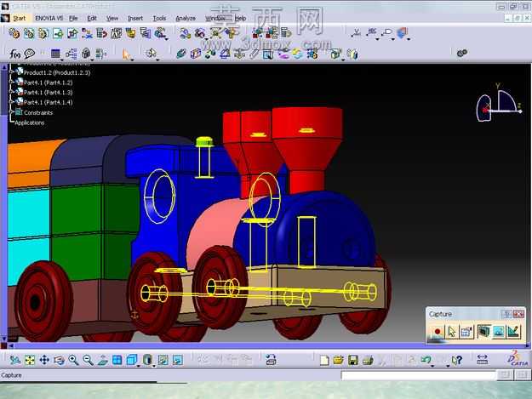This screenshot has width=532, height=399.
Task: Click the Shading view mode icon
Action: coord(147,360)
